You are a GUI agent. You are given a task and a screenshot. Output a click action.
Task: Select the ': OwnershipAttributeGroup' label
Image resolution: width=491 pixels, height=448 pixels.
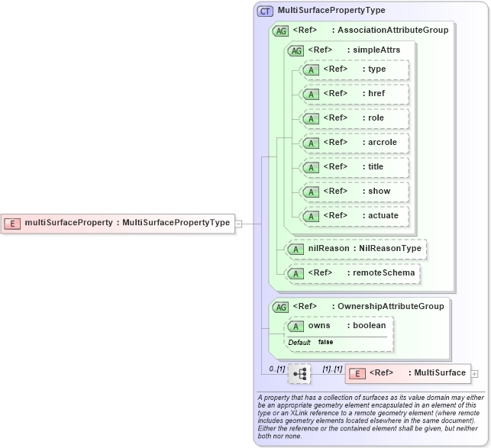(x=388, y=306)
